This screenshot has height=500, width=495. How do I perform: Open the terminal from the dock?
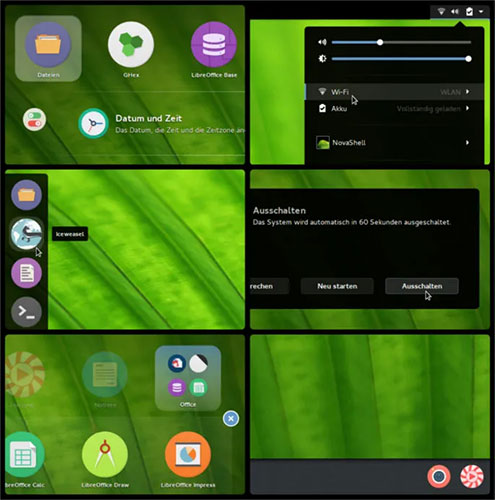(26, 312)
